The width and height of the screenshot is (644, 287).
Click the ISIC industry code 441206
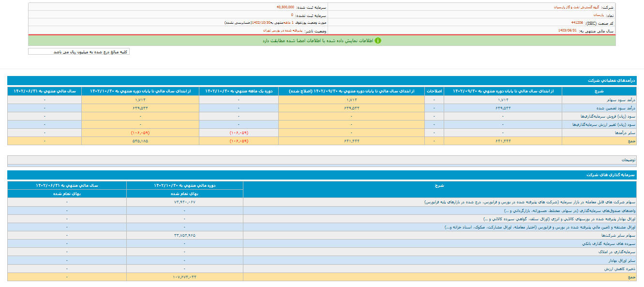coord(577,23)
